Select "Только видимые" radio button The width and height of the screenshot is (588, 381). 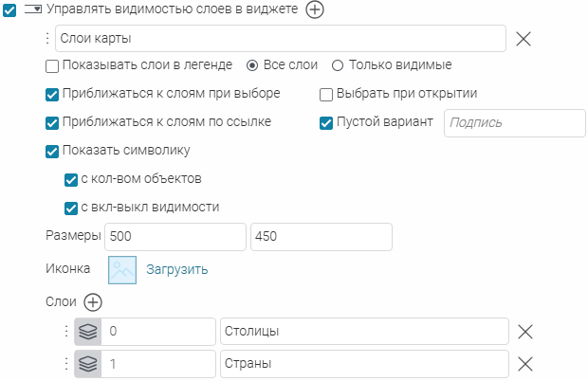tap(338, 65)
